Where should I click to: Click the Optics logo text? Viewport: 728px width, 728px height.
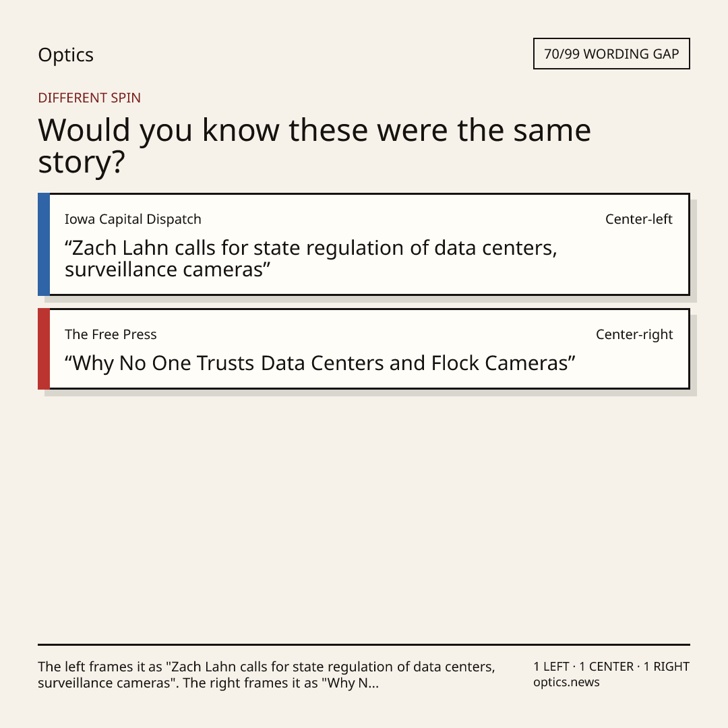point(65,55)
